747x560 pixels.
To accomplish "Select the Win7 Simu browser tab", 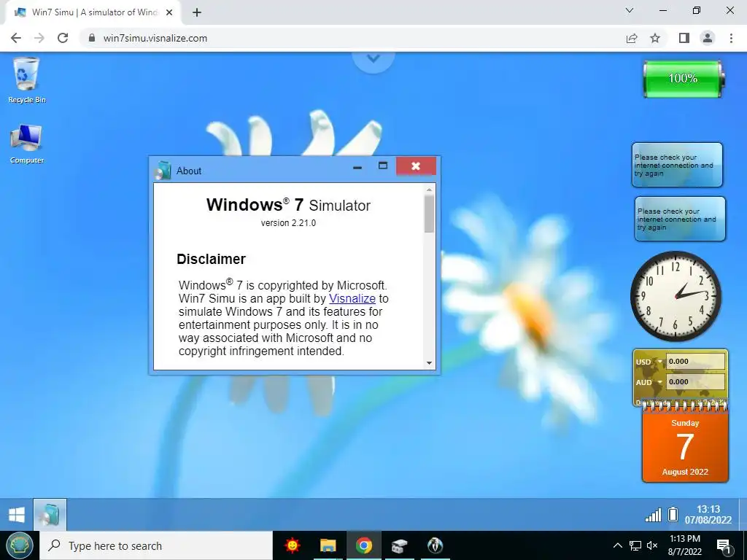I will 94,12.
